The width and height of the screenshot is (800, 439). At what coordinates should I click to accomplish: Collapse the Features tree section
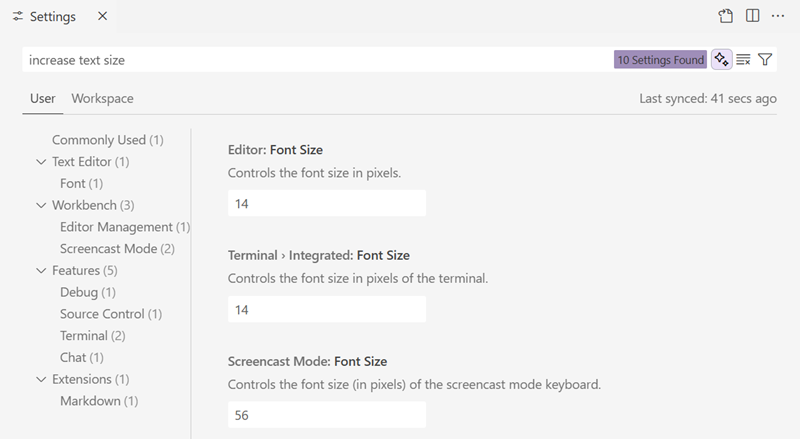pyautogui.click(x=41, y=271)
